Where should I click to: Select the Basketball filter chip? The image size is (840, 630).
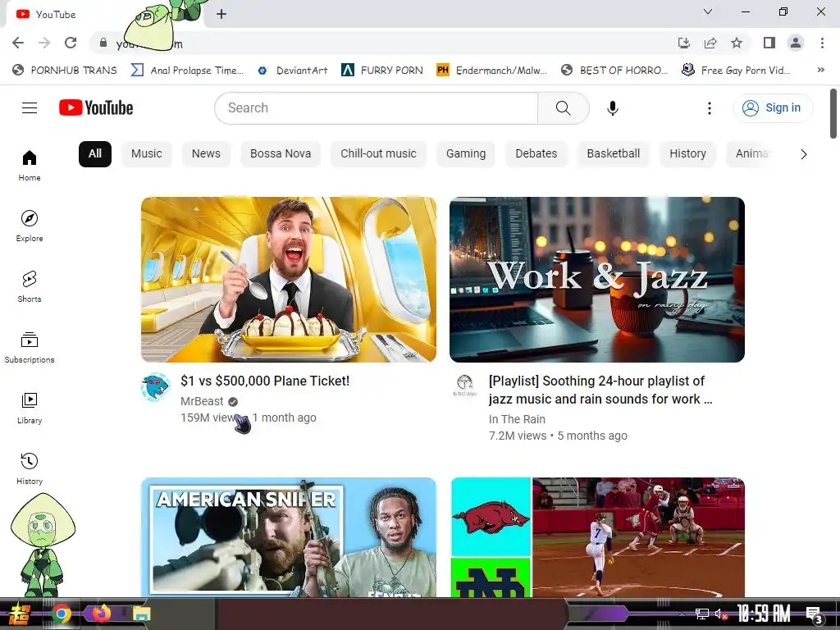click(613, 153)
